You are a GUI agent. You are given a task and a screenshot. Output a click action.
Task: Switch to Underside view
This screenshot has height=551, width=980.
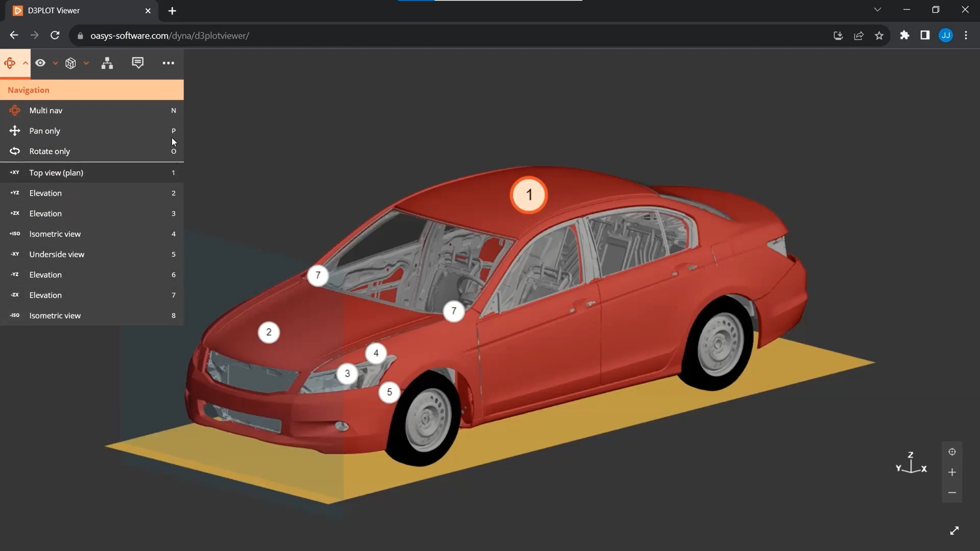pyautogui.click(x=92, y=254)
